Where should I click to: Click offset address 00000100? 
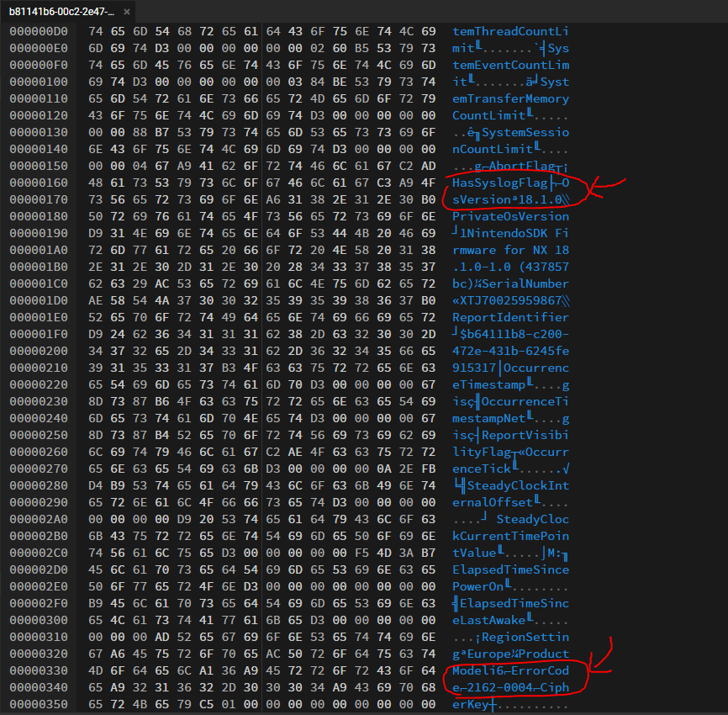tap(39, 82)
